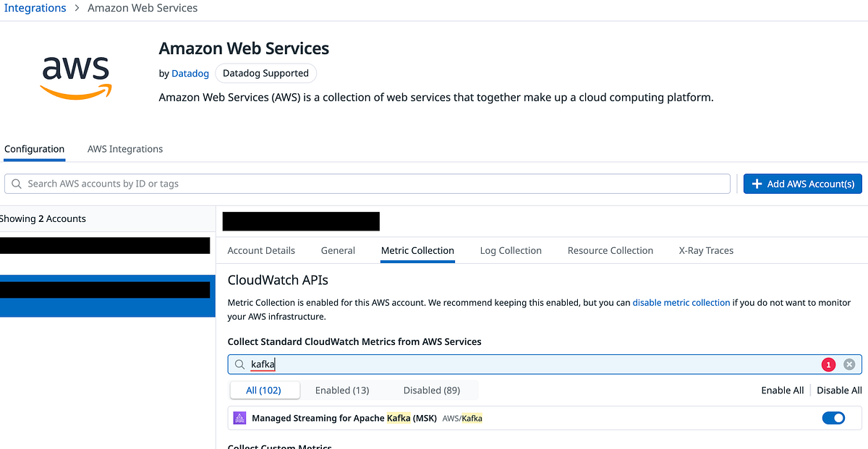Disable the Managed Streaming for Apache Kafka toggle

coord(833,418)
